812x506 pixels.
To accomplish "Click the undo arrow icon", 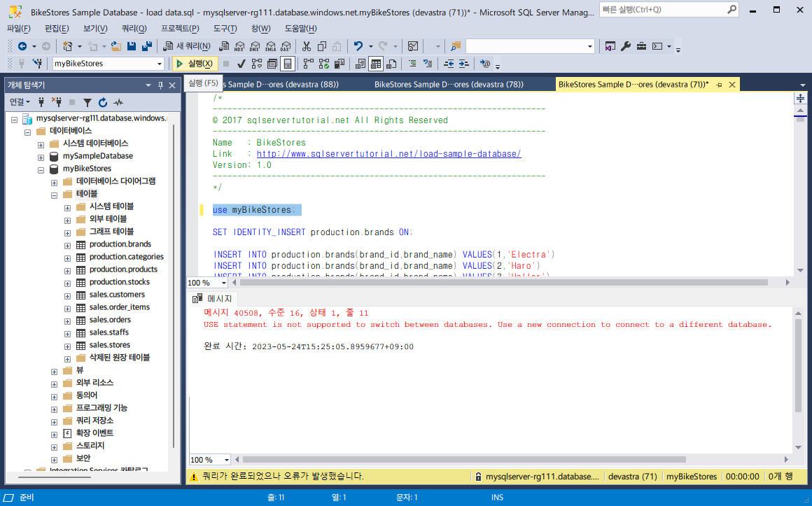I will pos(358,47).
